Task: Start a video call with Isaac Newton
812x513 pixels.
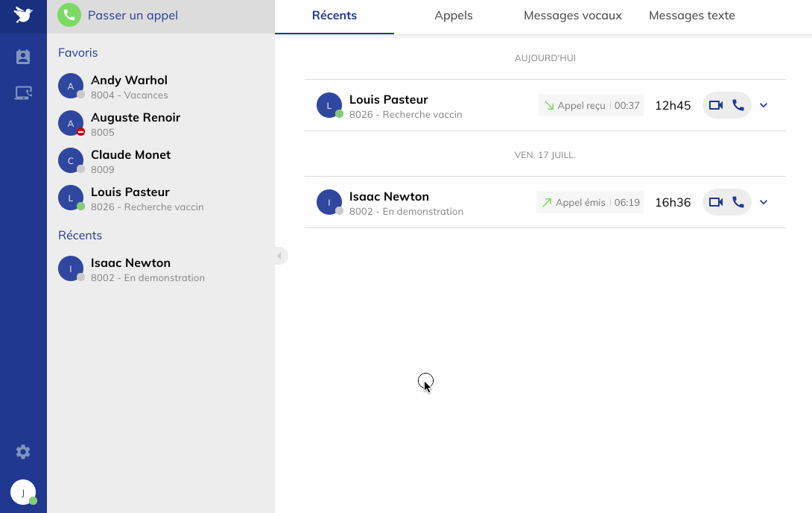Action: click(717, 202)
